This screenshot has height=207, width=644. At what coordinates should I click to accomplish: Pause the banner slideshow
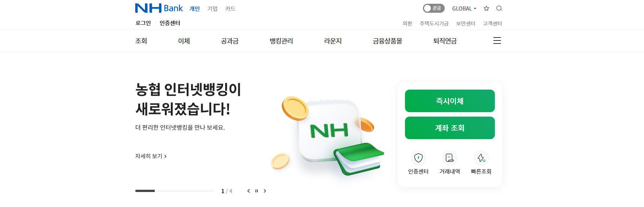pyautogui.click(x=257, y=191)
